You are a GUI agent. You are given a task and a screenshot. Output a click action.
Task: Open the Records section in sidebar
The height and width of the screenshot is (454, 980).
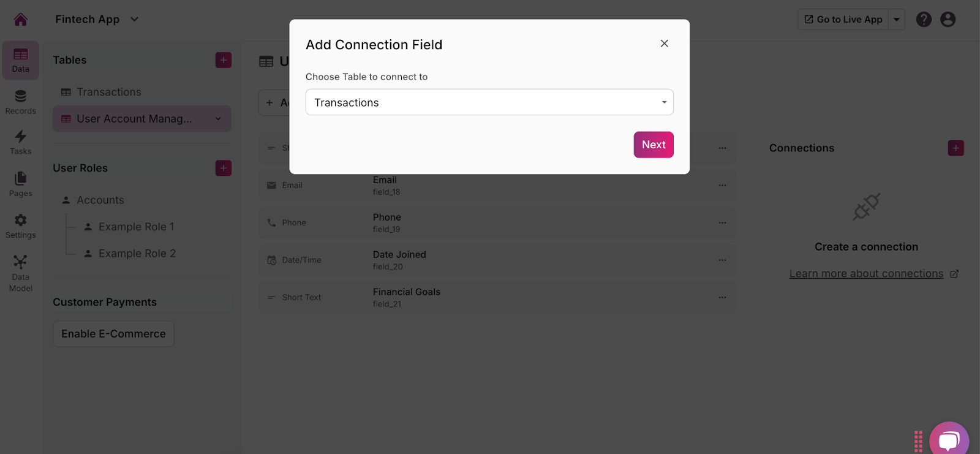pyautogui.click(x=20, y=102)
